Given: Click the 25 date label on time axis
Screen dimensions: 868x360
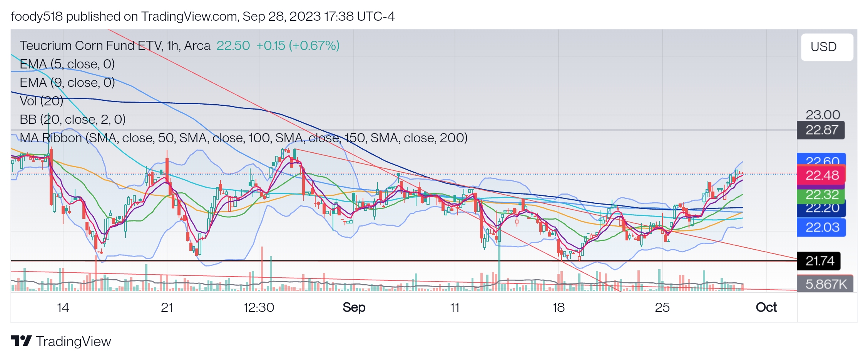Looking at the screenshot, I should [662, 307].
